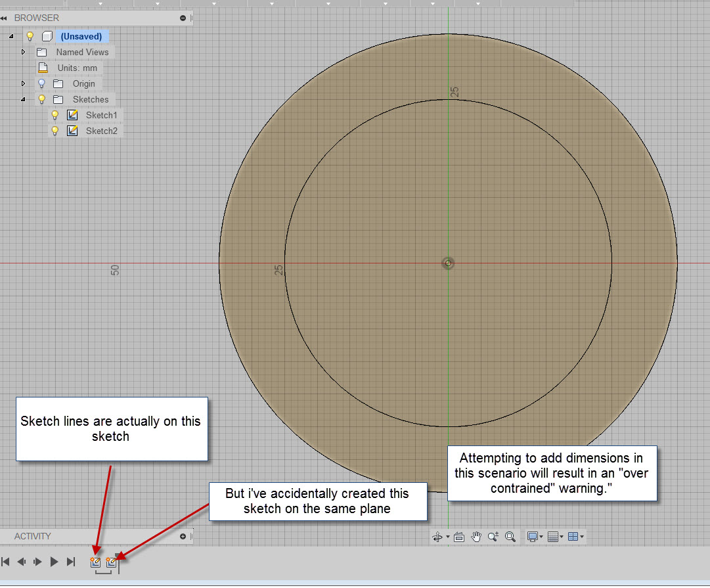Select Origin in browser tree
Image resolution: width=710 pixels, height=588 pixels.
84,84
